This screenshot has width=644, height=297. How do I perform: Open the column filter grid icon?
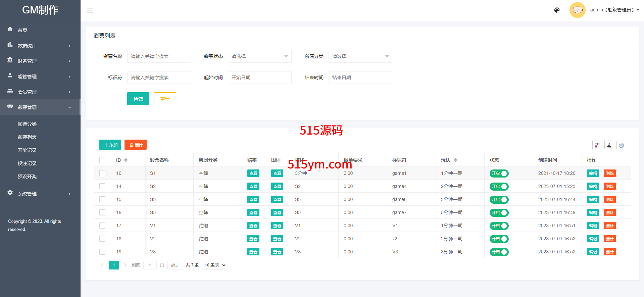pos(597,145)
